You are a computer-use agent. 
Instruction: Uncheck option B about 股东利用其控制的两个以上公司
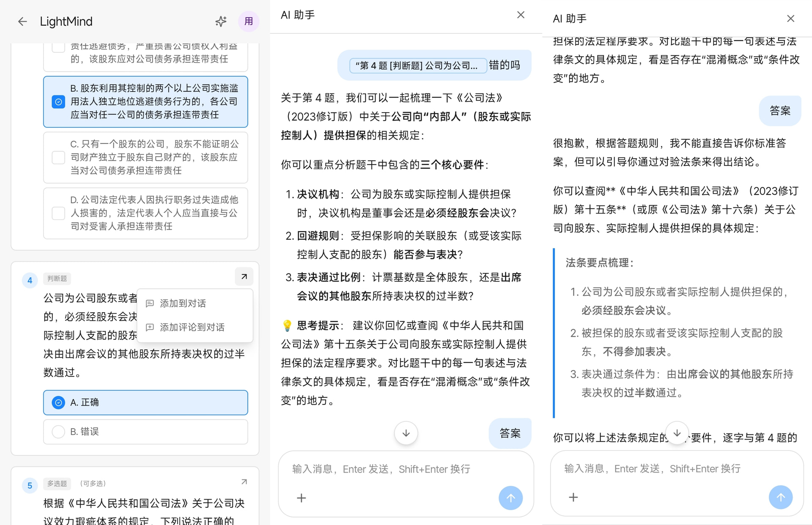coord(58,102)
